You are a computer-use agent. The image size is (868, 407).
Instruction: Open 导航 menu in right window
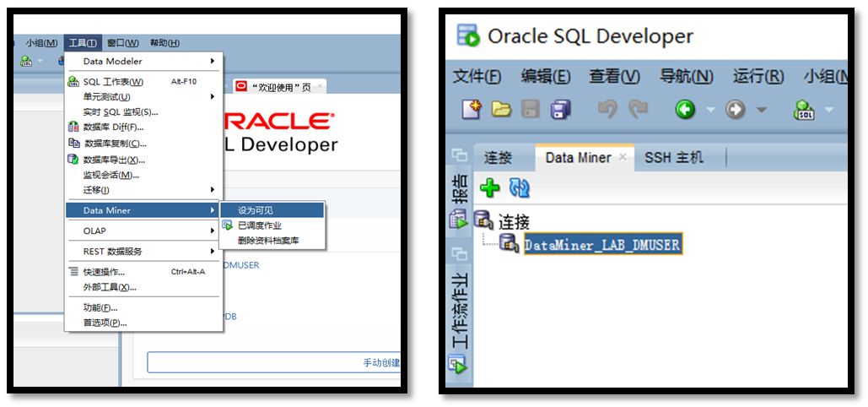pyautogui.click(x=687, y=76)
